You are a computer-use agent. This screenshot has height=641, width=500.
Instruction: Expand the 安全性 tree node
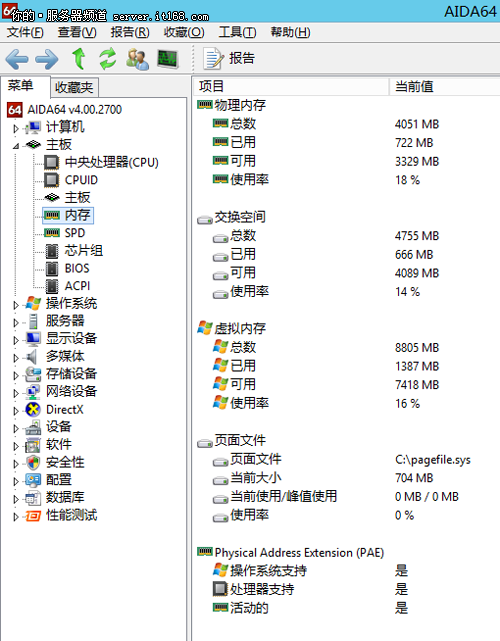[16, 464]
